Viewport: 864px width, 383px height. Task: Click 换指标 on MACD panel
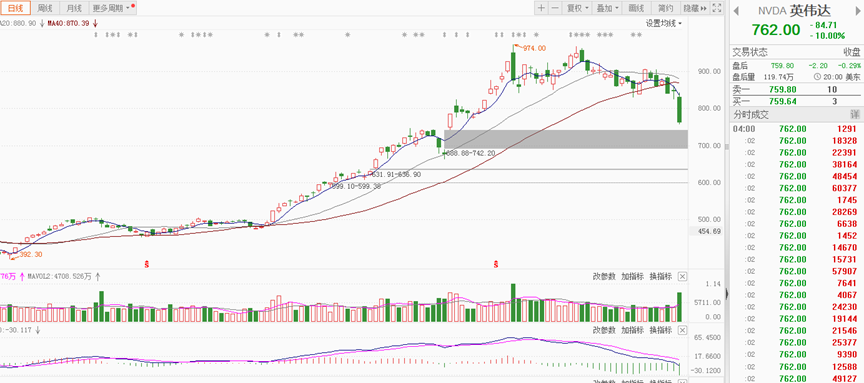(661, 330)
